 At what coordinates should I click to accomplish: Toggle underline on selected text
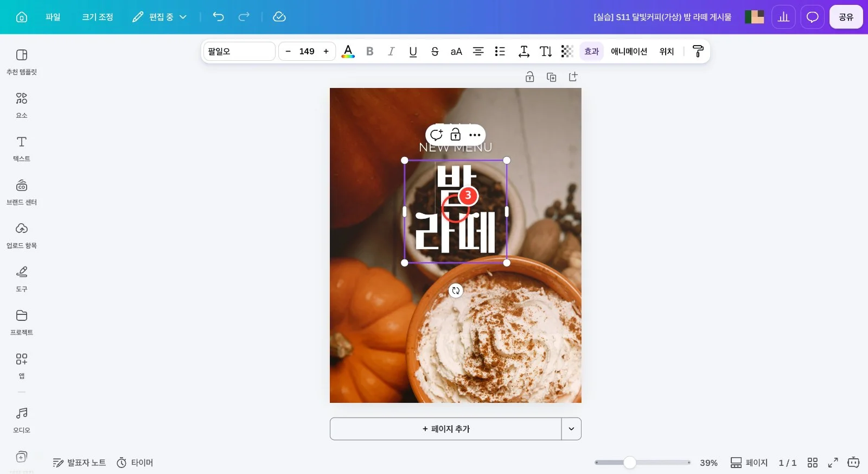[413, 51]
